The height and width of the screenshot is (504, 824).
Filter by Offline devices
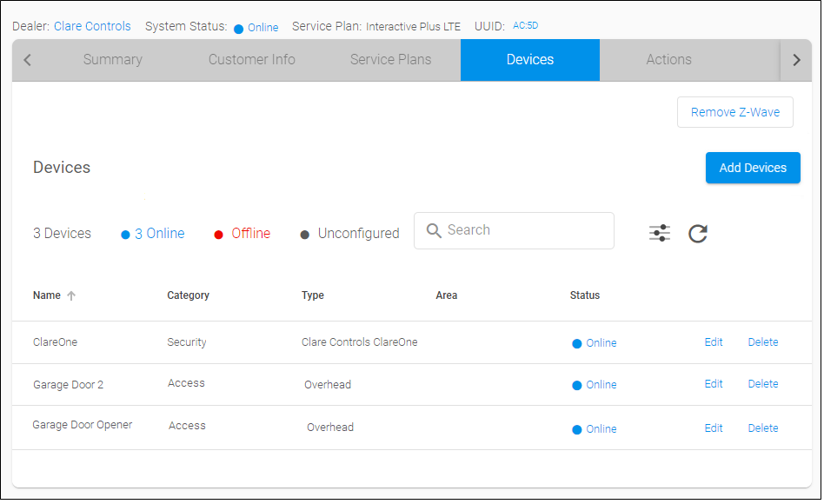[x=243, y=234]
